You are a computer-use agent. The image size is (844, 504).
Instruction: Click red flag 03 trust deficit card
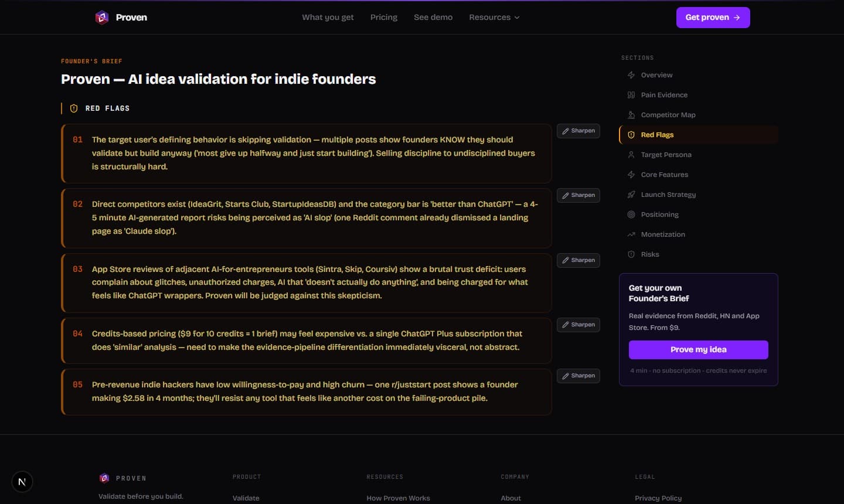[307, 283]
